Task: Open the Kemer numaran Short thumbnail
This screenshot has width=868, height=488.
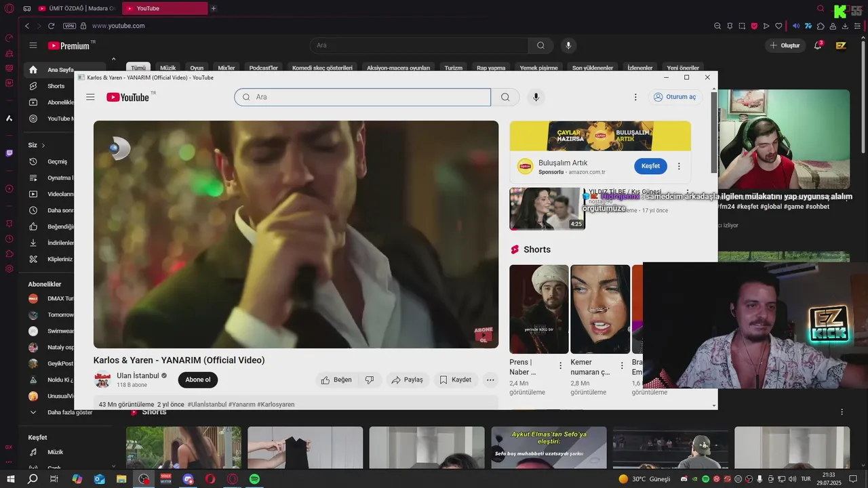Action: tap(600, 309)
